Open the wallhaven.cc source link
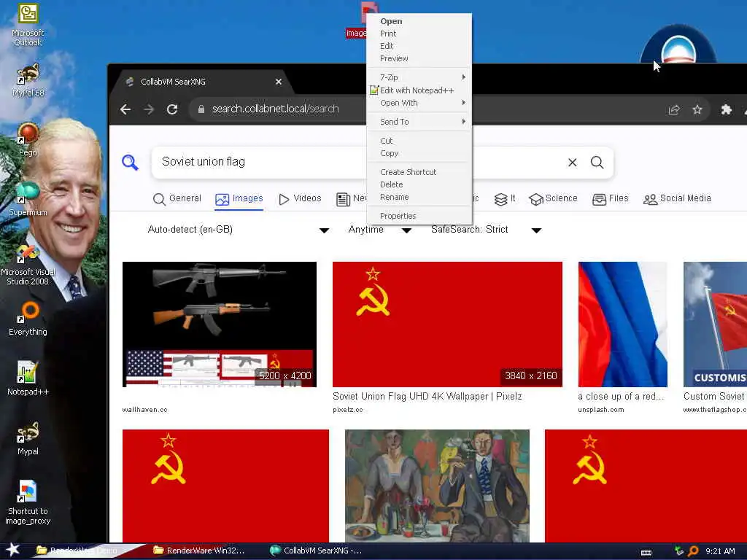Screen dimensions: 747x560 [145, 410]
